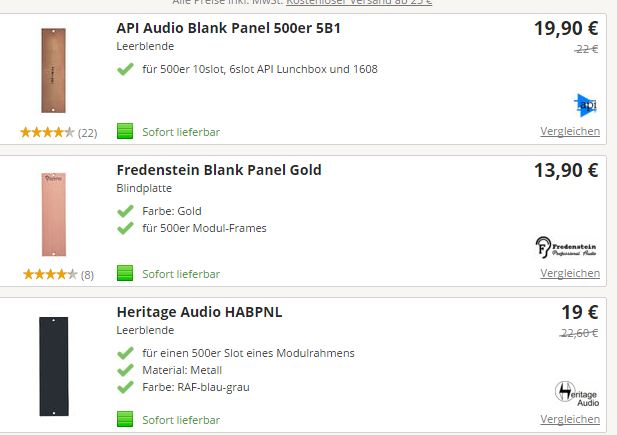Click the API brand logo icon
The width and height of the screenshot is (617, 435).
[586, 105]
